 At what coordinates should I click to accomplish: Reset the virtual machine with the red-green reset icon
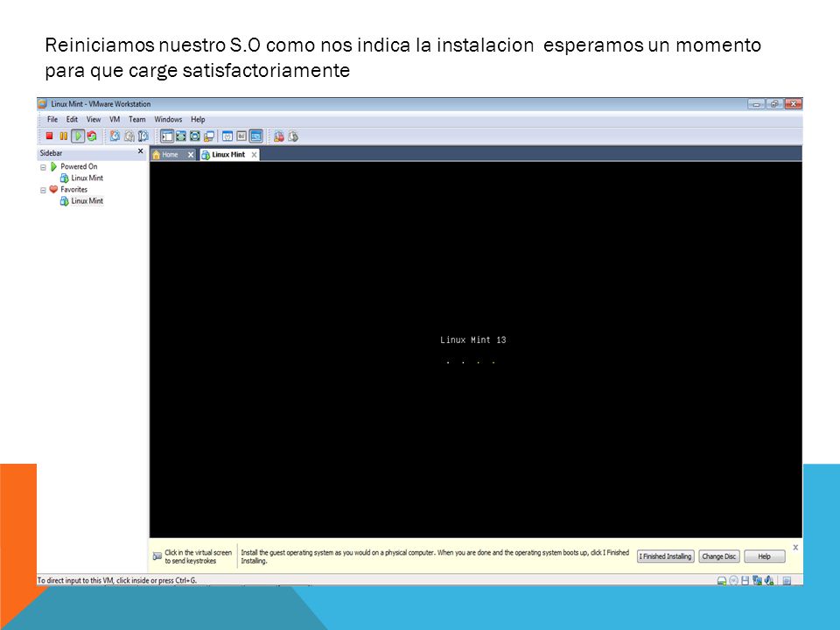coord(92,136)
